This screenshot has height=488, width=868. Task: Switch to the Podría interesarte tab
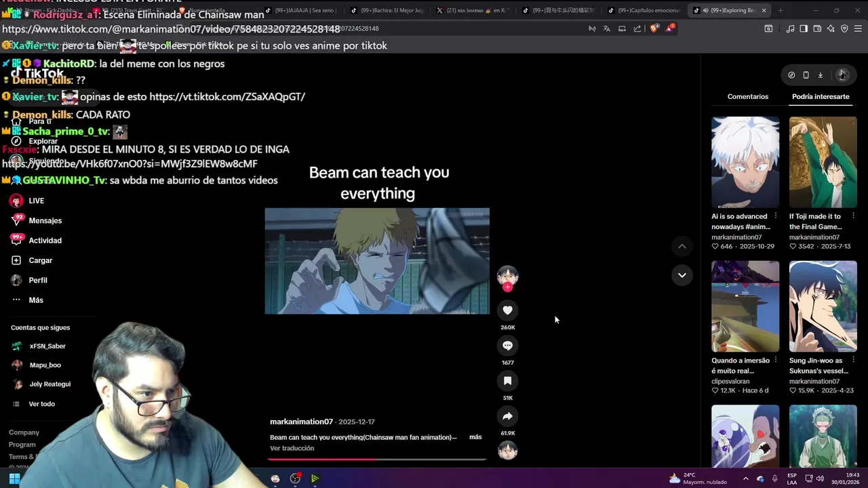(x=821, y=97)
